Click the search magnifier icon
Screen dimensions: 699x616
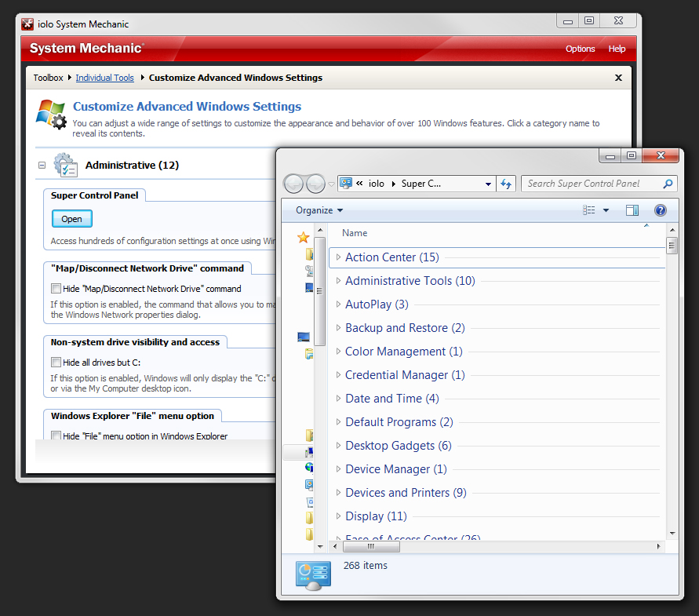click(668, 184)
